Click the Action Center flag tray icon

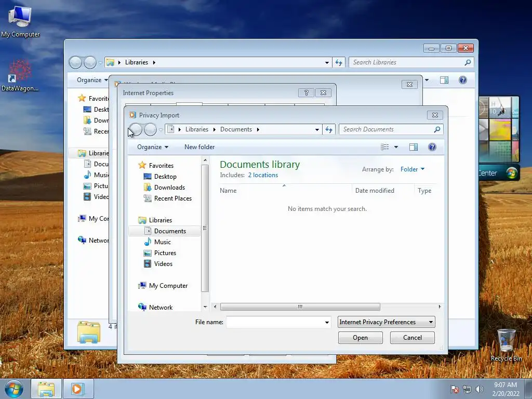point(454,389)
